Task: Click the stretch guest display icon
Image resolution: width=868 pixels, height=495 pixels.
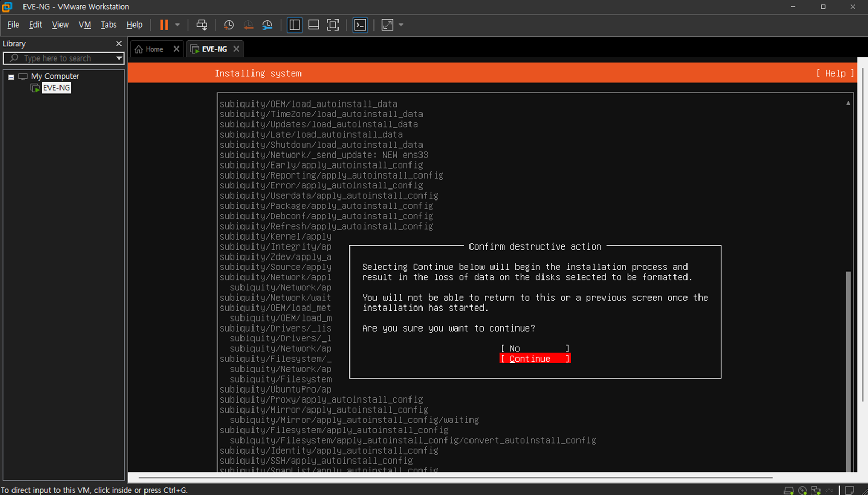Action: pos(388,25)
